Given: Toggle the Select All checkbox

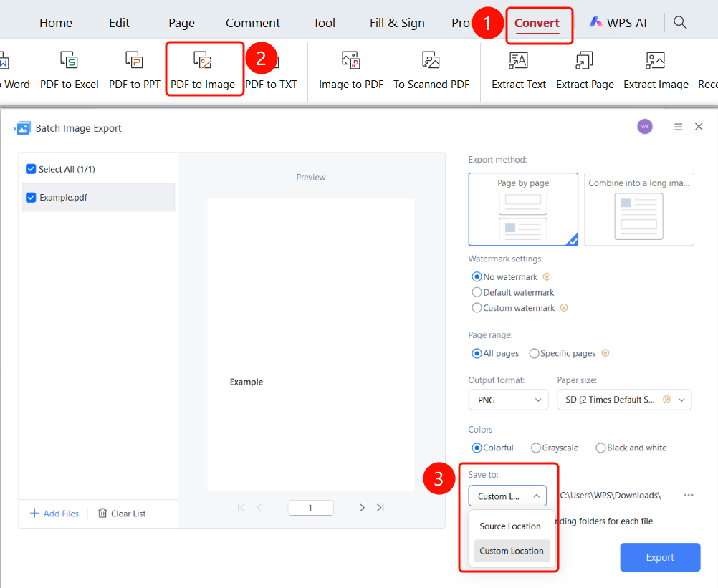Looking at the screenshot, I should [31, 169].
